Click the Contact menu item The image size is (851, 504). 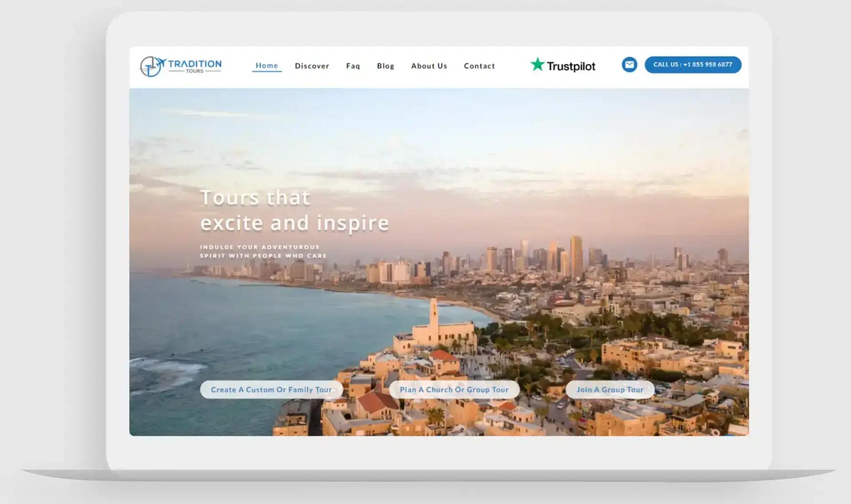(479, 66)
